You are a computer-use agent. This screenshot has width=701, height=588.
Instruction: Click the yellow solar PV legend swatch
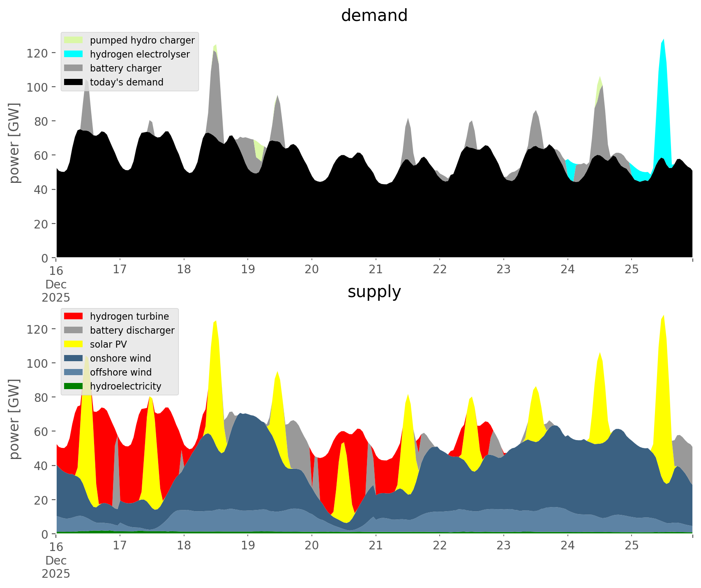coord(74,344)
